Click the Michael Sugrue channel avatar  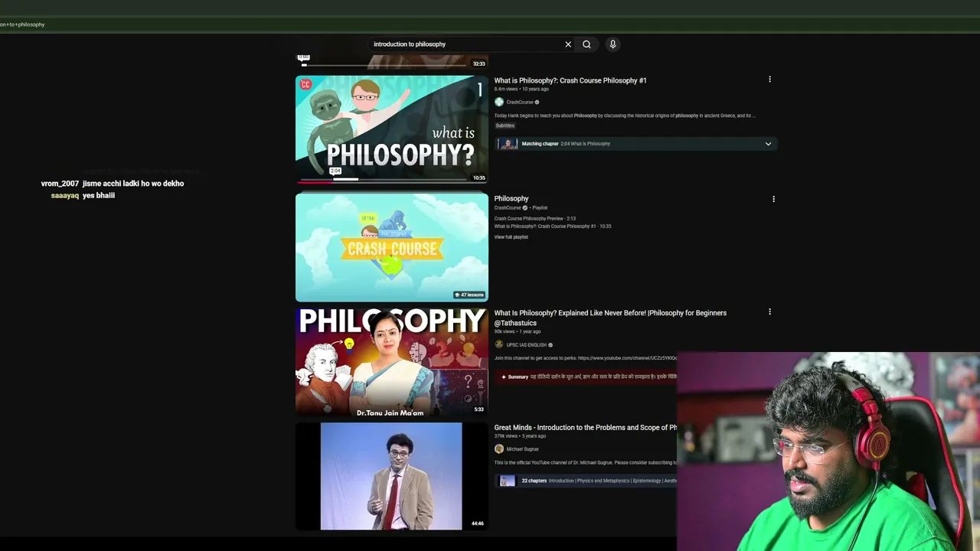pyautogui.click(x=499, y=449)
